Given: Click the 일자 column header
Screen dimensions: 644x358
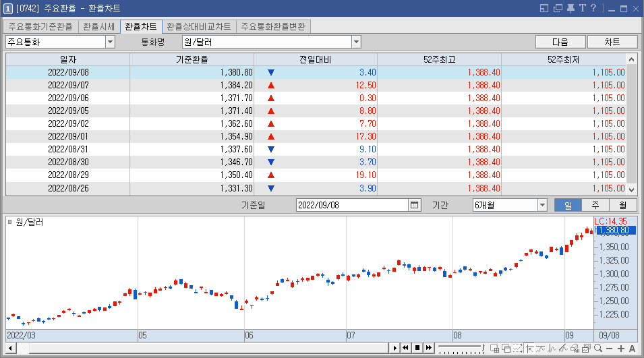Looking at the screenshot, I should pyautogui.click(x=67, y=59).
